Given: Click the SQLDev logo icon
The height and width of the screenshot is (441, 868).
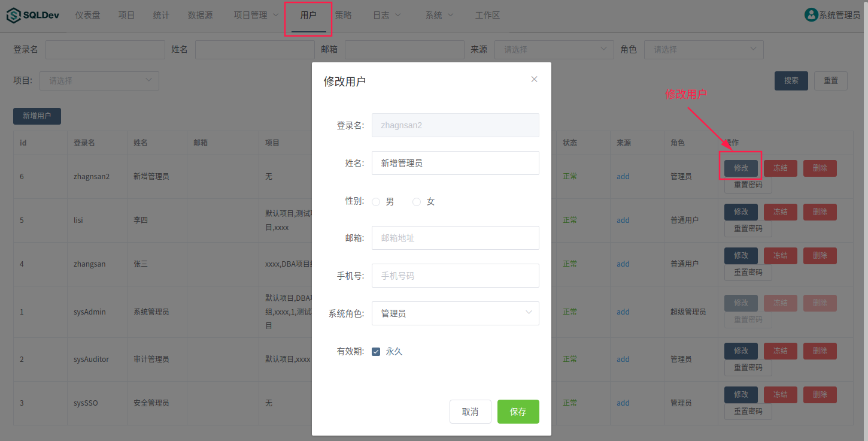Looking at the screenshot, I should pyautogui.click(x=13, y=16).
